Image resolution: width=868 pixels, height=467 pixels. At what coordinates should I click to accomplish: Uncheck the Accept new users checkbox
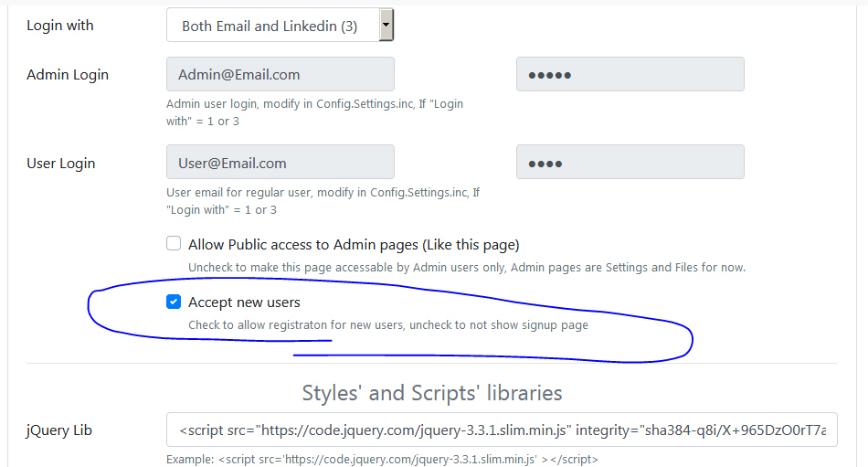click(174, 302)
